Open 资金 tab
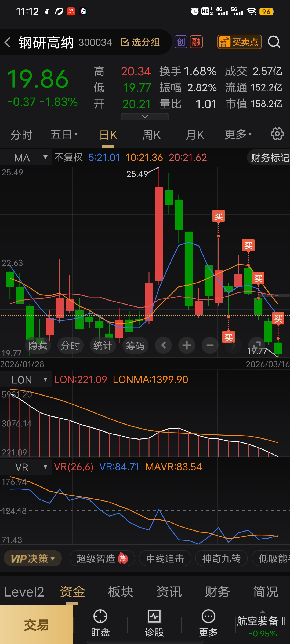 [x=72, y=591]
